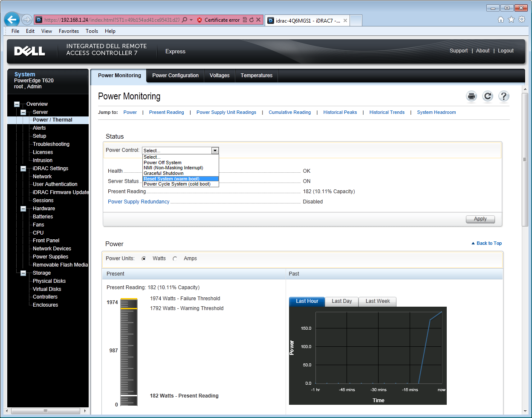The height and width of the screenshot is (418, 532).
Task: Click the Certificate error shield icon
Action: pos(199,20)
